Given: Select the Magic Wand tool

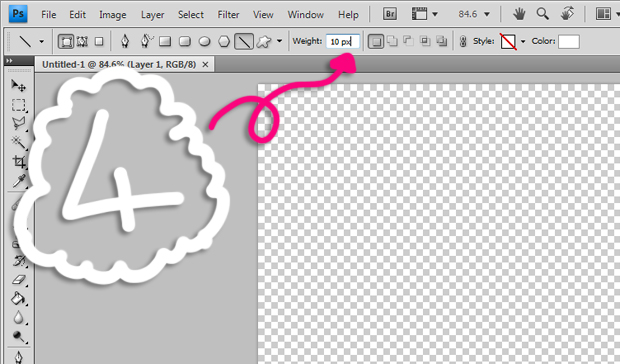Looking at the screenshot, I should pos(18,142).
